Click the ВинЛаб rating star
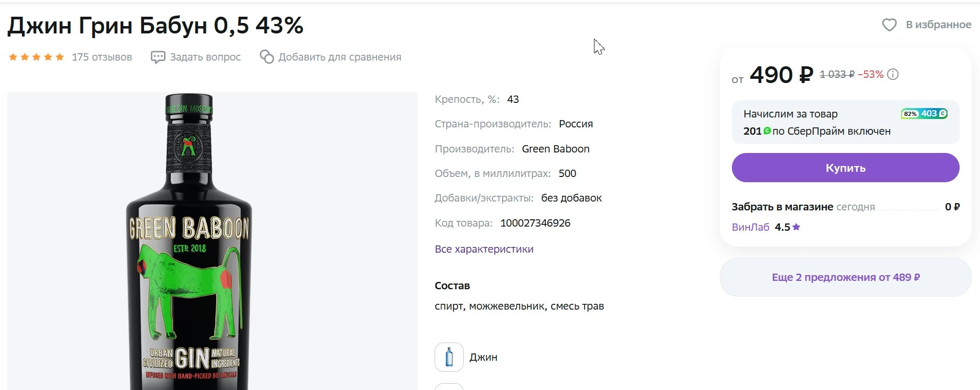This screenshot has height=390, width=980. pyautogui.click(x=796, y=227)
